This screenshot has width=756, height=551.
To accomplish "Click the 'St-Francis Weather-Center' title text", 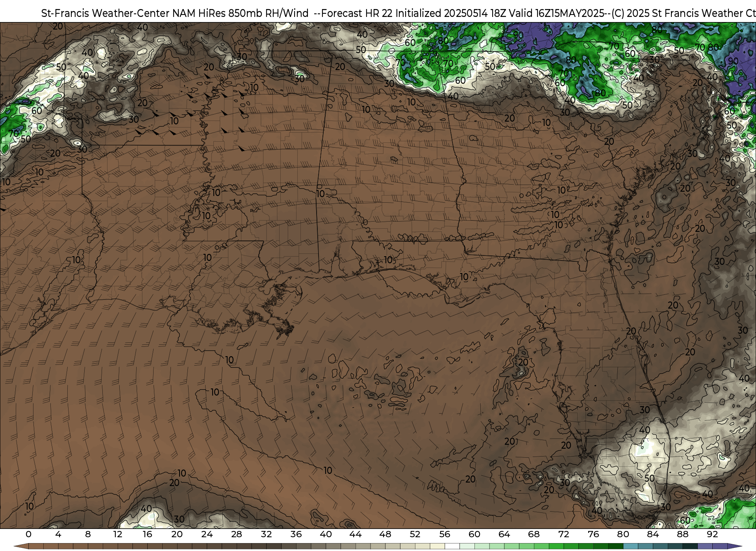I will 106,13.
